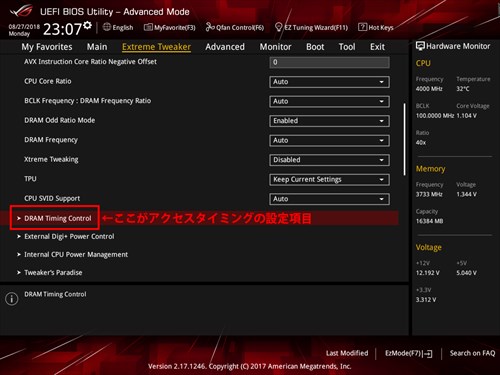Open the Advanced tab
This screenshot has width=500, height=375.
point(225,47)
